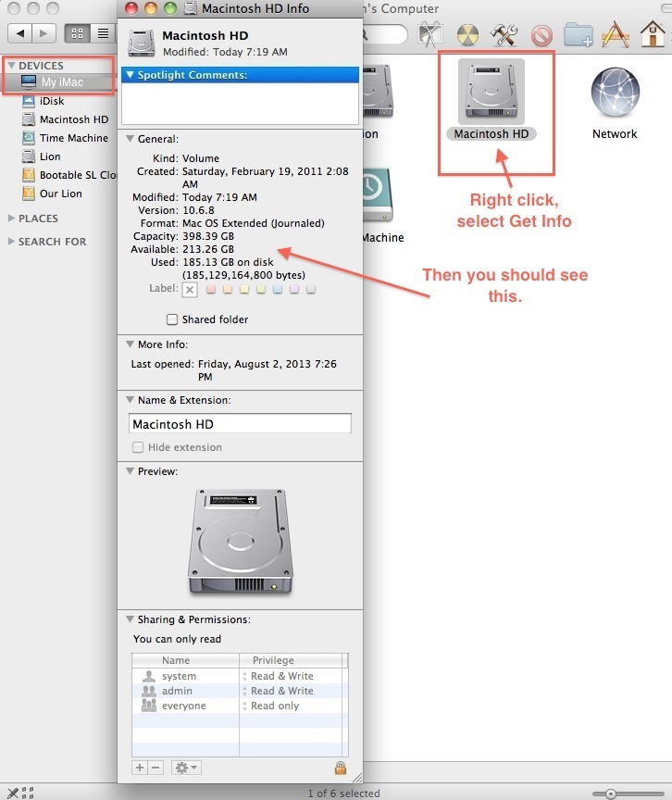672x800 pixels.
Task: Click the Finder forward arrow button
Action: click(44, 33)
